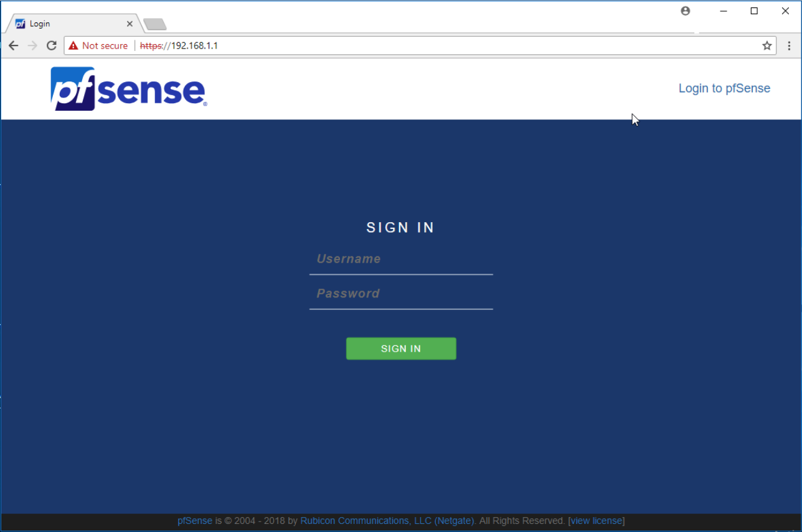
Task: Open the Chrome three-dot menu
Action: coord(789,45)
